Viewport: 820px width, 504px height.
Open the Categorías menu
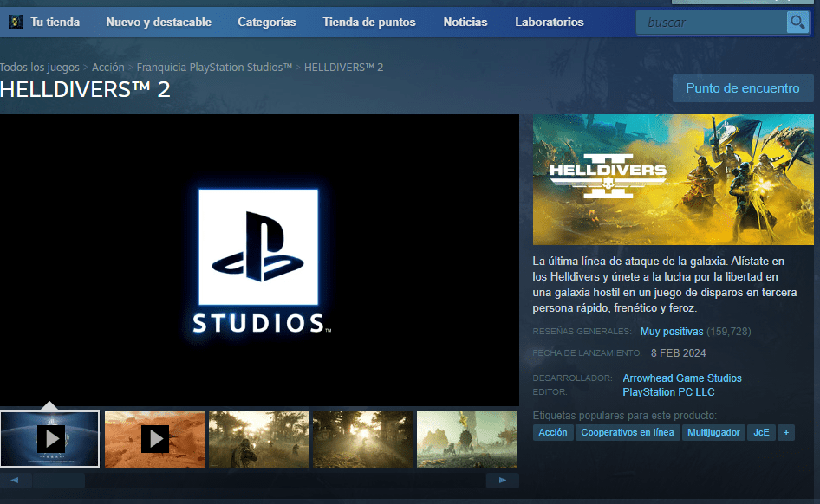[x=267, y=22]
